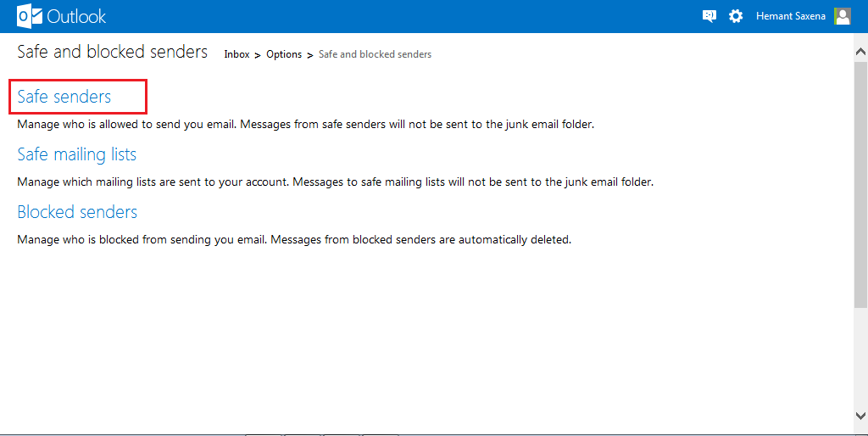The image size is (868, 436).
Task: Open the messaging chat smiley icon
Action: coord(709,16)
